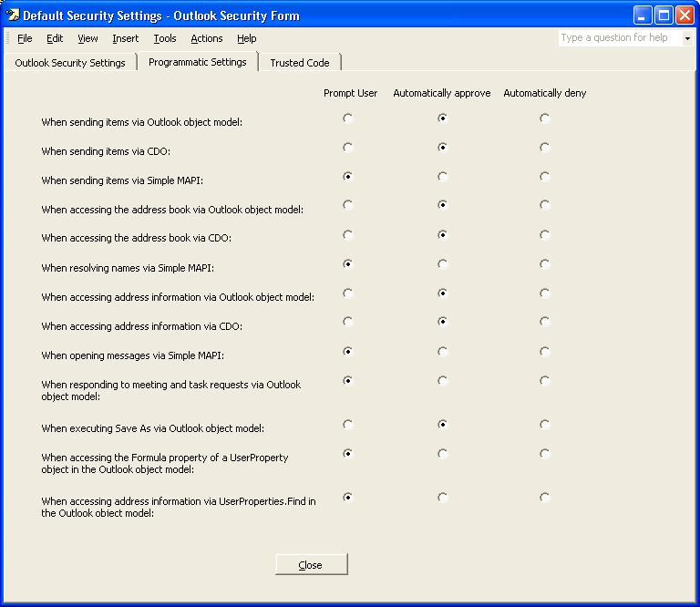The width and height of the screenshot is (700, 607).
Task: Expand the help question dropdown arrow
Action: click(687, 38)
